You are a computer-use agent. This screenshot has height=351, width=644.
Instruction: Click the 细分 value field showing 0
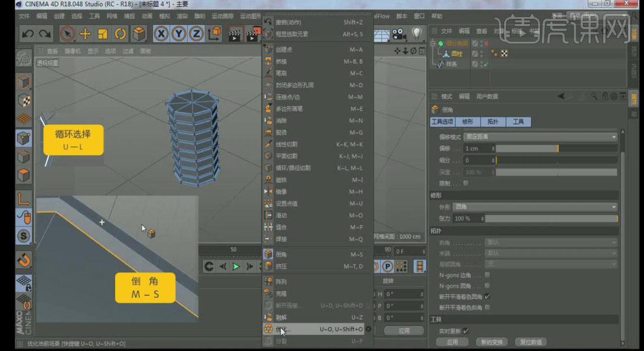(479, 160)
